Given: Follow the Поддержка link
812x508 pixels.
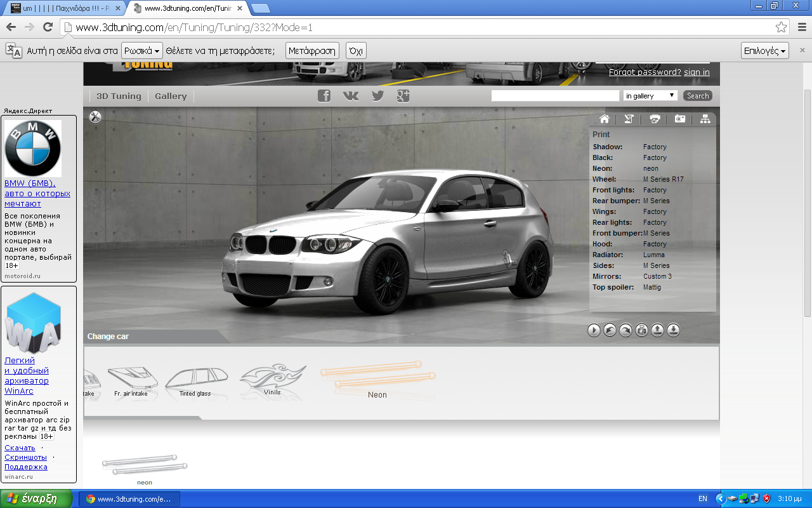Looking at the screenshot, I should click(x=26, y=467).
